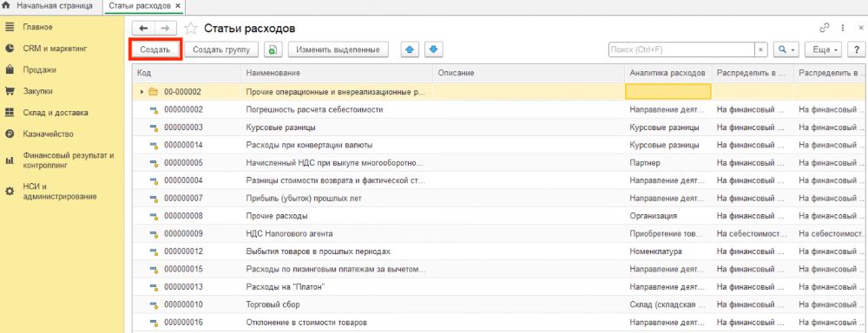
Task: Close the Статьи расходов tab
Action: click(x=177, y=5)
